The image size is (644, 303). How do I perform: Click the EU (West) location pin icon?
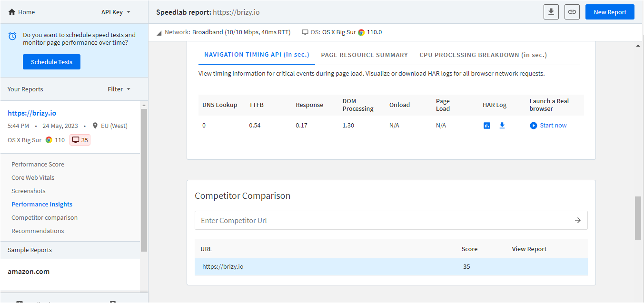click(x=96, y=126)
